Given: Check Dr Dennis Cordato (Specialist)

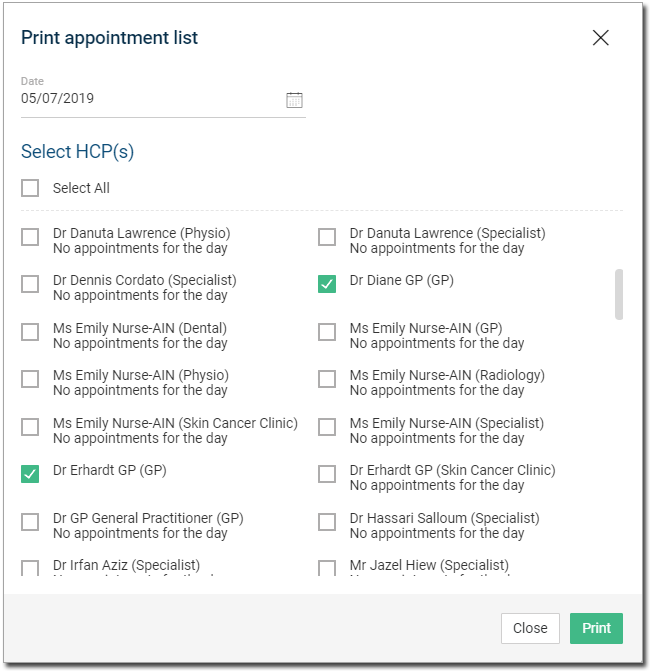Looking at the screenshot, I should pos(30,284).
